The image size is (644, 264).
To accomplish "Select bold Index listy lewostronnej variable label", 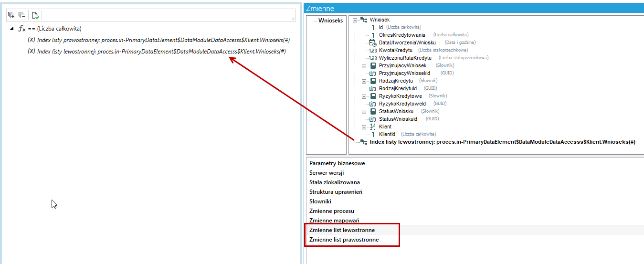I will pyautogui.click(x=503, y=142).
